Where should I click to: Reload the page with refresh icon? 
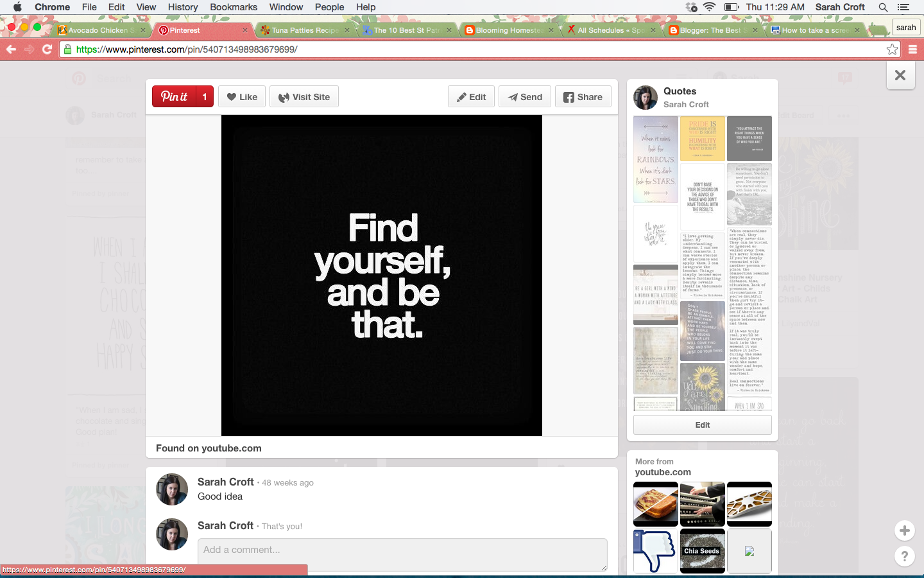(47, 49)
